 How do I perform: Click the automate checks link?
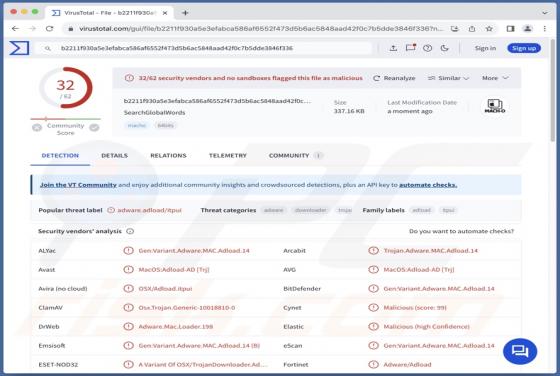coord(428,185)
